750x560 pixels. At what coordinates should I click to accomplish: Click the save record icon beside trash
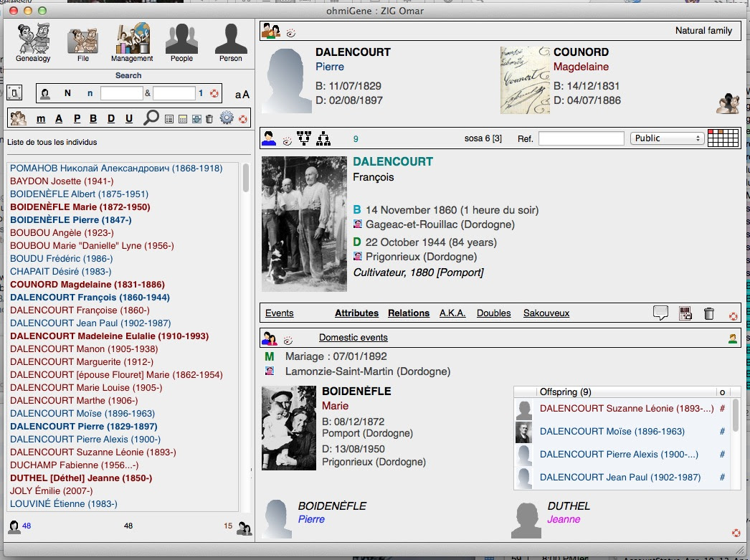685,314
